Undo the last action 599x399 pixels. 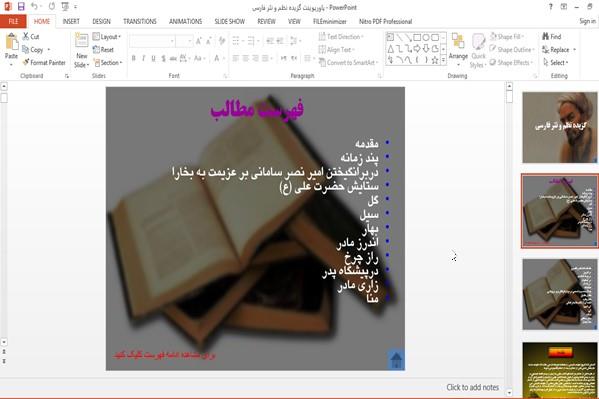click(x=34, y=6)
